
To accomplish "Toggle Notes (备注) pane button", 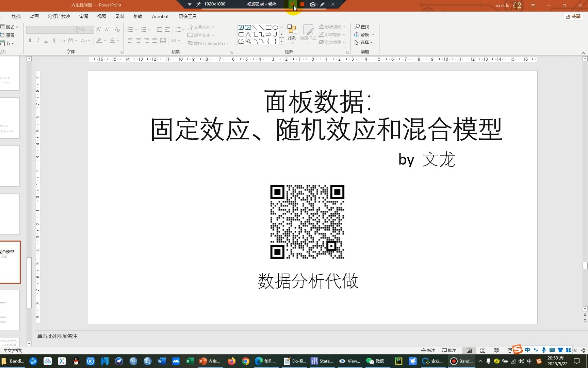I will 428,351.
